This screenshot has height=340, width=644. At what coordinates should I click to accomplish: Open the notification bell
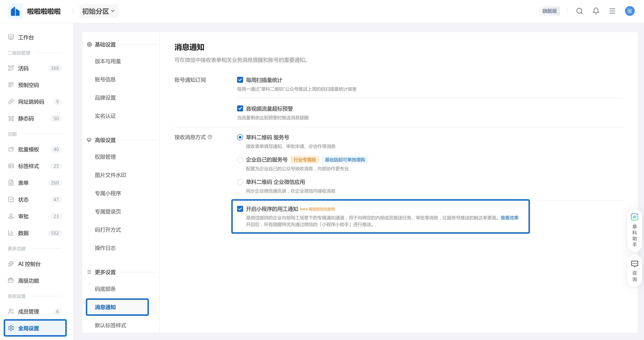click(596, 11)
